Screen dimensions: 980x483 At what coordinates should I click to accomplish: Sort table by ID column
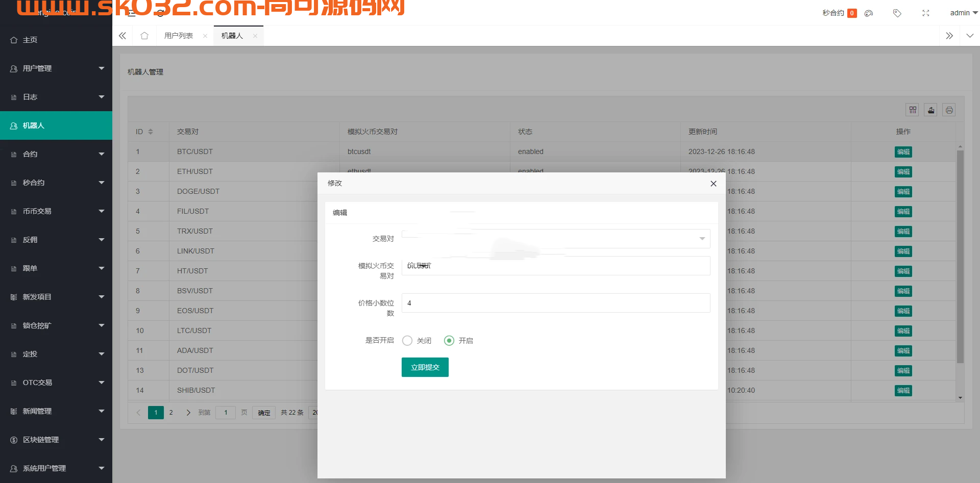coord(151,132)
